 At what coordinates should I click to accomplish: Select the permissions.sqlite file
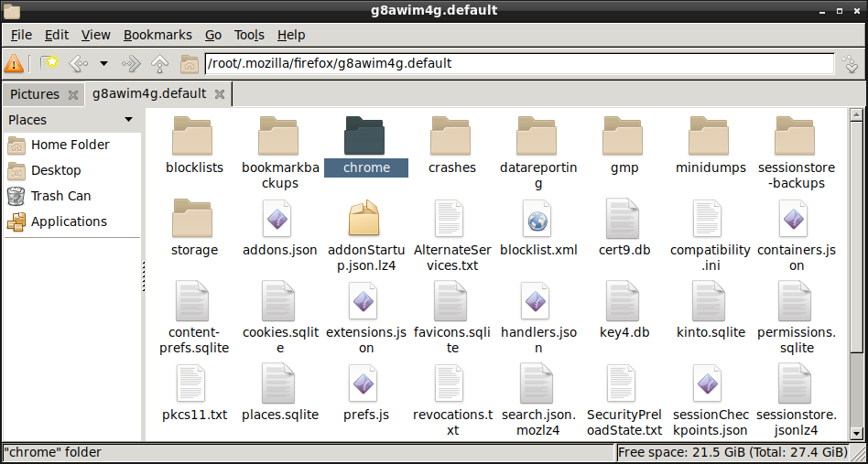point(797,318)
